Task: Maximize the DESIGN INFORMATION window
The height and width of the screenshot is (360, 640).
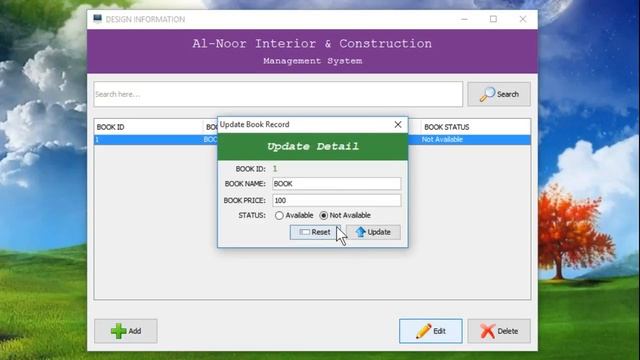Action: tap(493, 19)
